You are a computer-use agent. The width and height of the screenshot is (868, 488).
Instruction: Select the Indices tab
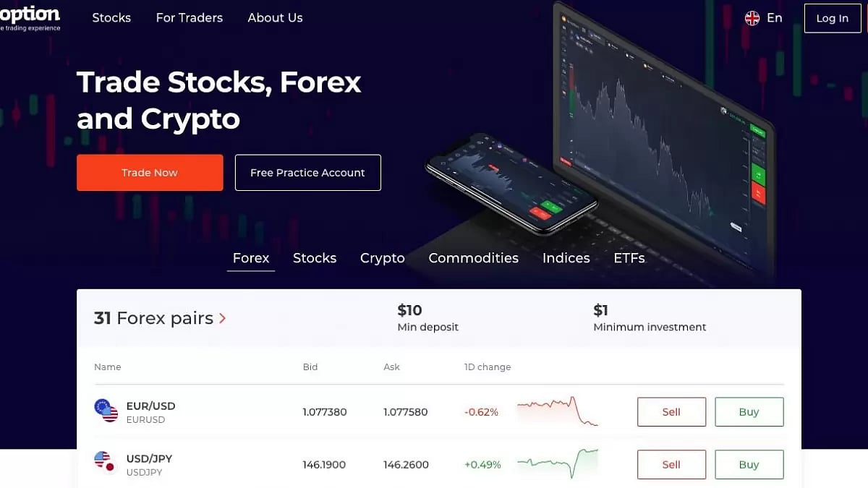point(566,258)
